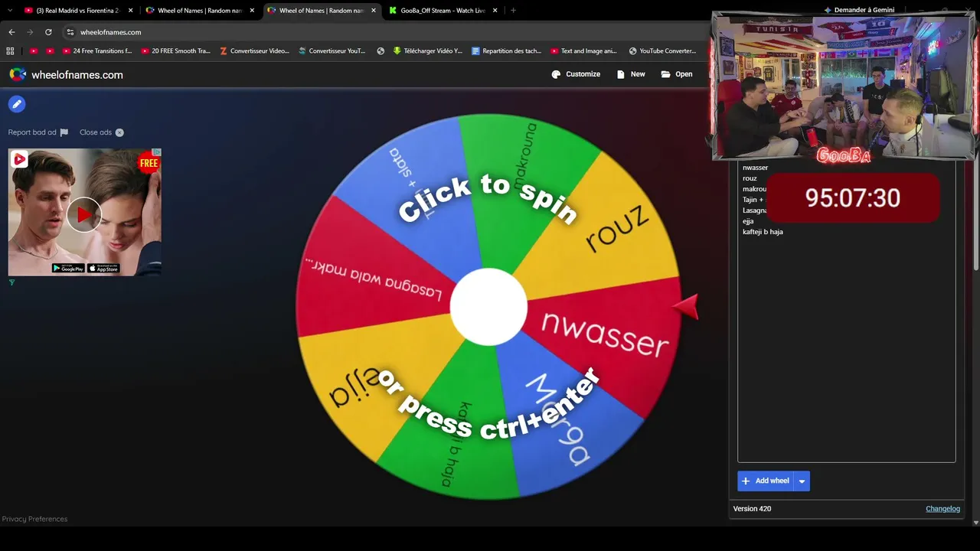
Task: Expand the Add wheel dropdown arrow
Action: point(802,481)
